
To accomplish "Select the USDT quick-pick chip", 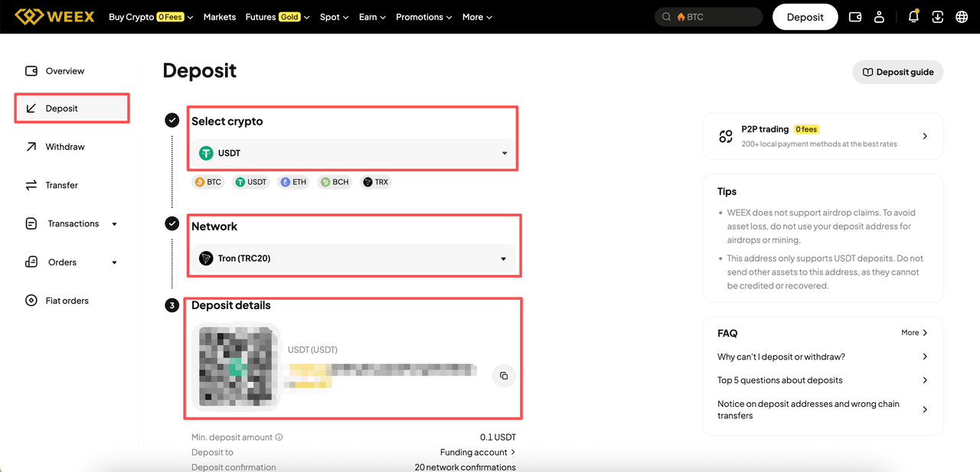I will click(x=251, y=182).
